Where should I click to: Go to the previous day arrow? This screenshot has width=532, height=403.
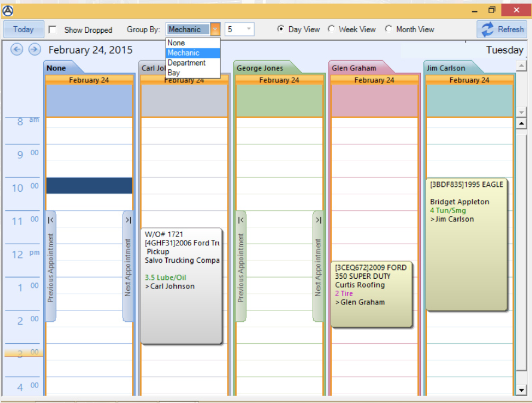(x=17, y=50)
